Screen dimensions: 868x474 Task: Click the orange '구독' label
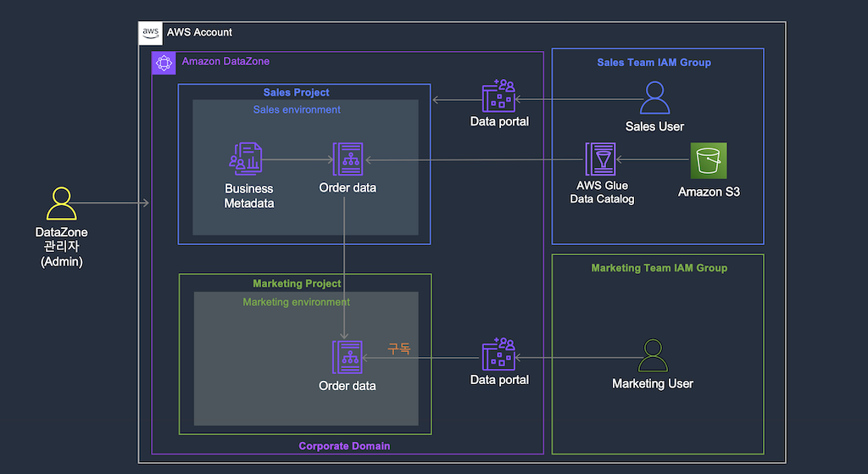tap(399, 349)
